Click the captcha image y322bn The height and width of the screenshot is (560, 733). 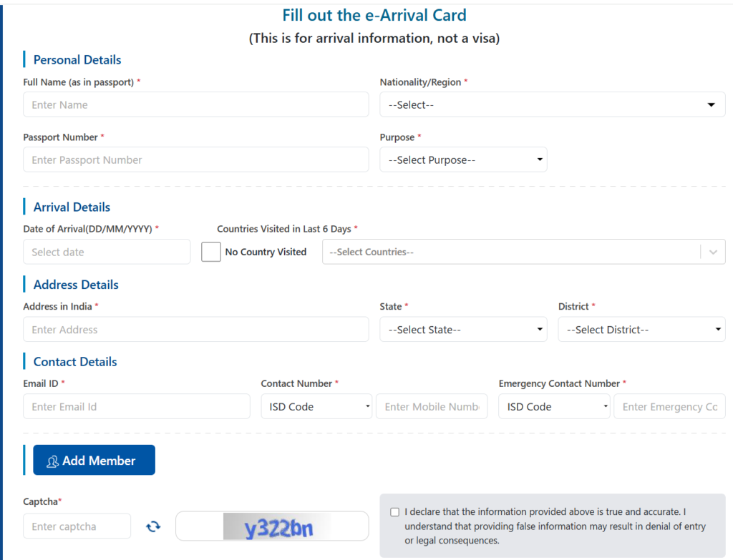click(x=273, y=526)
